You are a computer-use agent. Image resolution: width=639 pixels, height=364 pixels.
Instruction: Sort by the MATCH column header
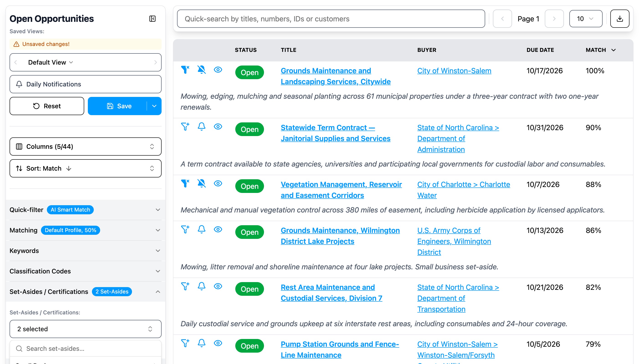(x=601, y=50)
